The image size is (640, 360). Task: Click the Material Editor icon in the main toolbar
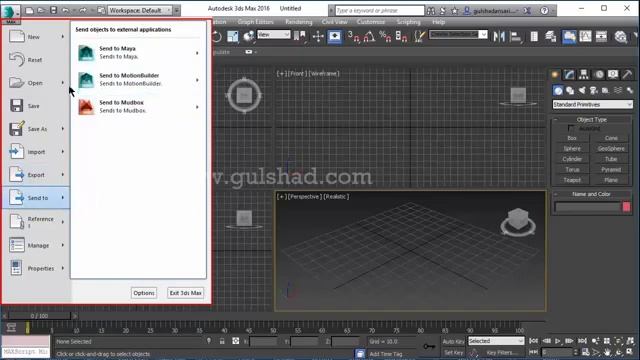click(620, 37)
